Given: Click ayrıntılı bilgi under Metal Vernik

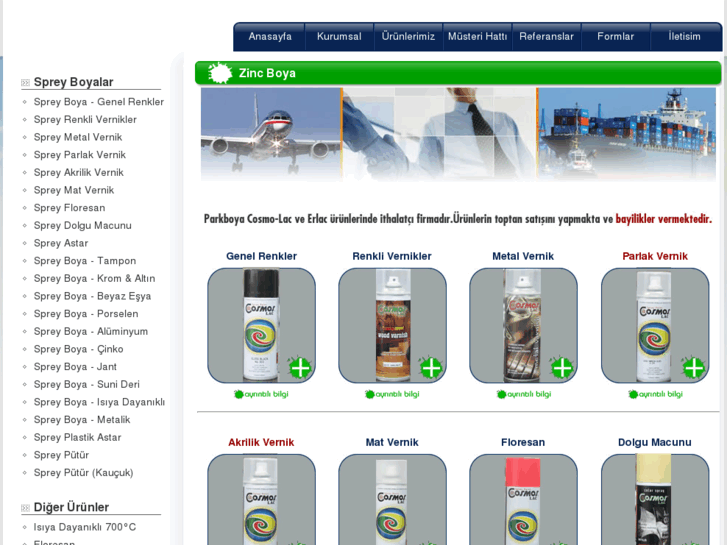Looking at the screenshot, I should (523, 394).
